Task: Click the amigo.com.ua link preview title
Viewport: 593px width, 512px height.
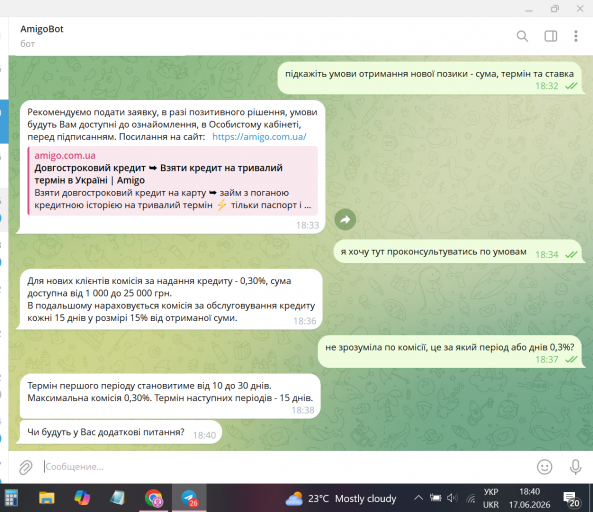Action: pos(65,155)
